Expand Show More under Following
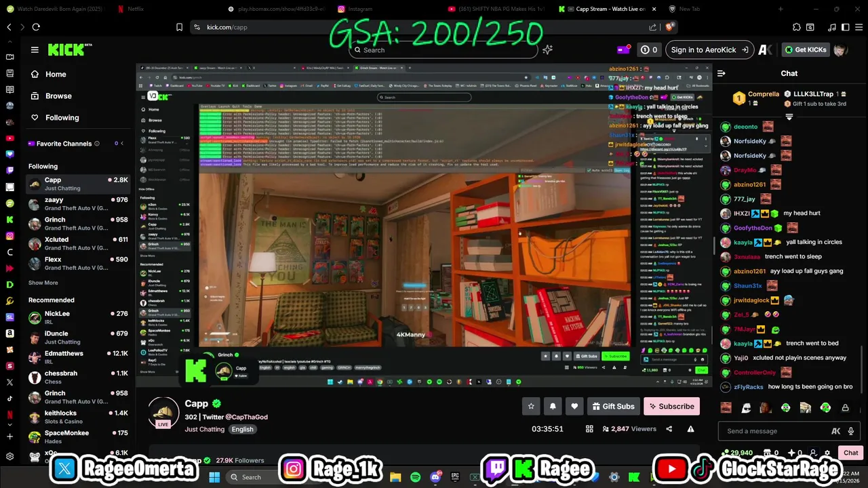 point(43,283)
